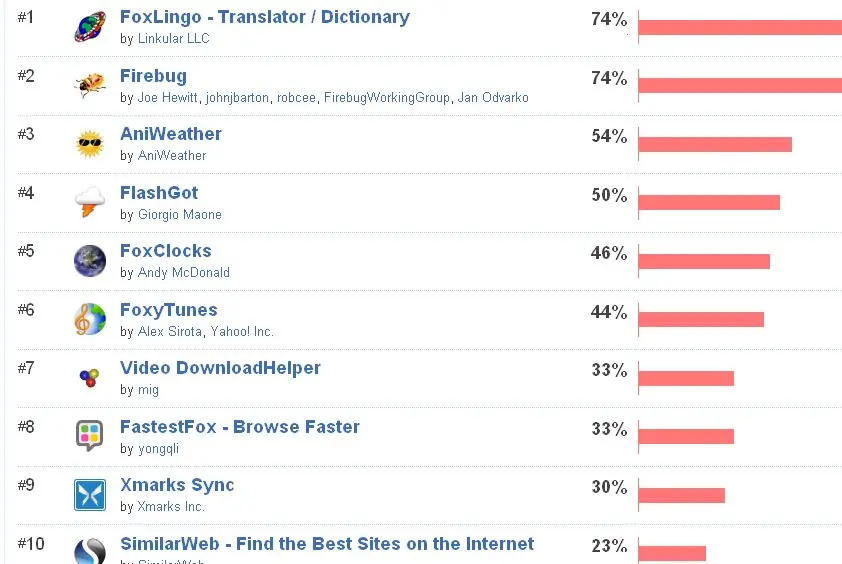Click the FastestFox icon
Image resolution: width=842 pixels, height=564 pixels.
[90, 436]
